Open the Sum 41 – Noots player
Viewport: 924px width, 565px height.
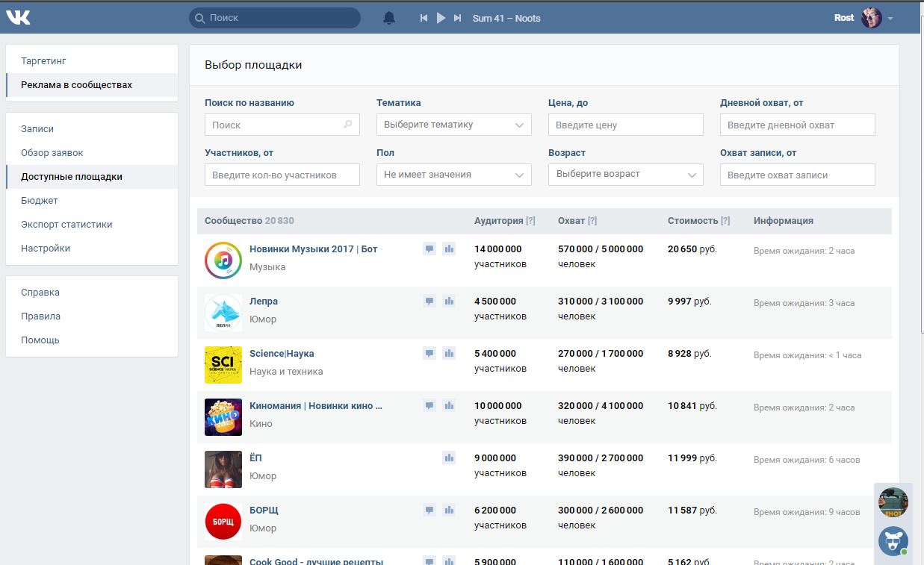506,18
